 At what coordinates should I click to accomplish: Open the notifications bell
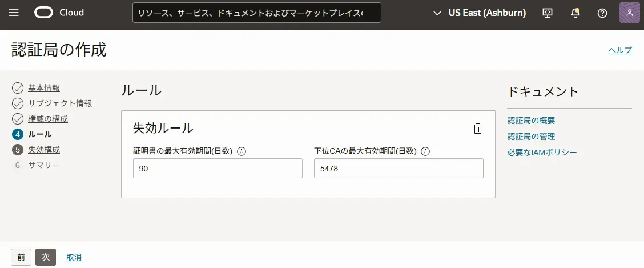pos(575,13)
